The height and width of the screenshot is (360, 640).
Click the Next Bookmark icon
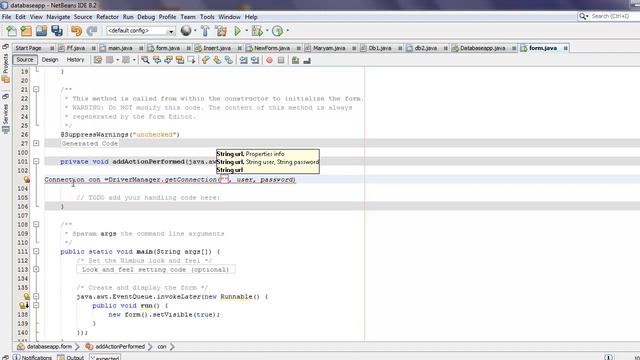[217, 60]
